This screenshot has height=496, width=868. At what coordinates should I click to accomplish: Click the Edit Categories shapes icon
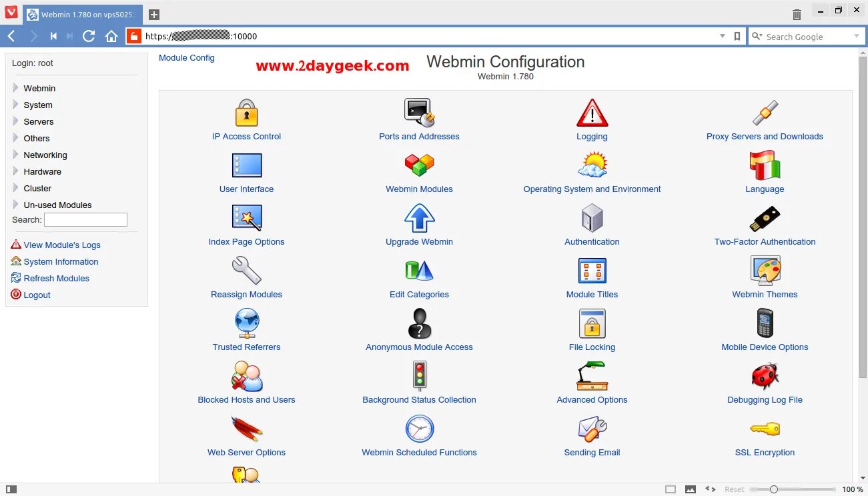click(420, 271)
